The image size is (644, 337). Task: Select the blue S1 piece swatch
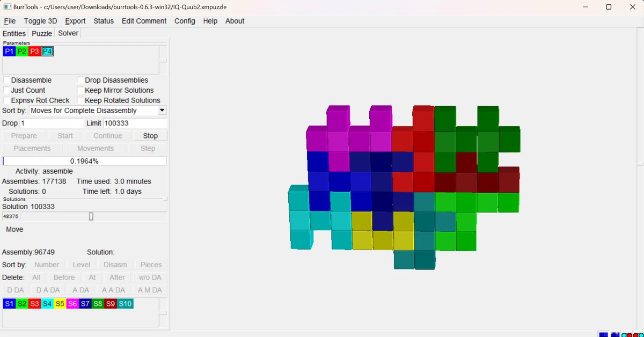click(9, 304)
